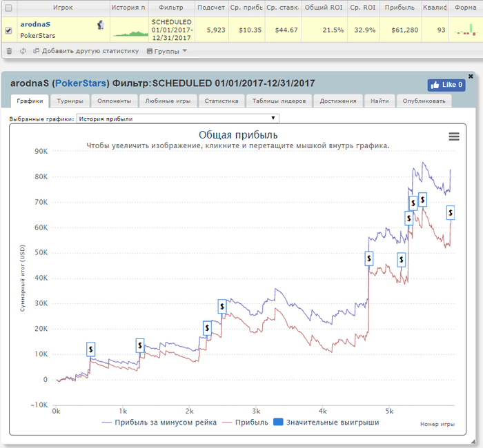Image resolution: width=483 pixels, height=448 pixels.
Task: Switch to 'Любимые игры' tab
Action: tap(168, 101)
